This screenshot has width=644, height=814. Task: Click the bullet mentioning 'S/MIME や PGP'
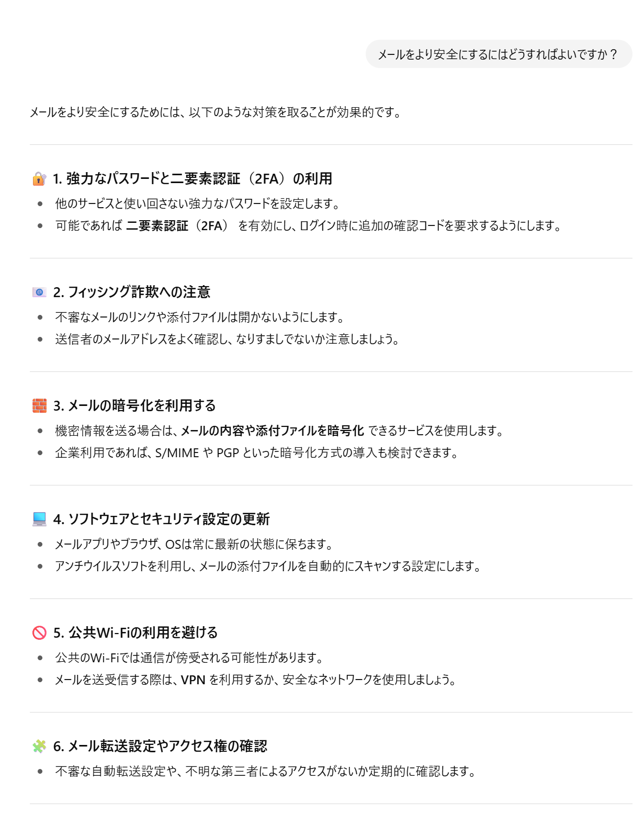pyautogui.click(x=256, y=453)
